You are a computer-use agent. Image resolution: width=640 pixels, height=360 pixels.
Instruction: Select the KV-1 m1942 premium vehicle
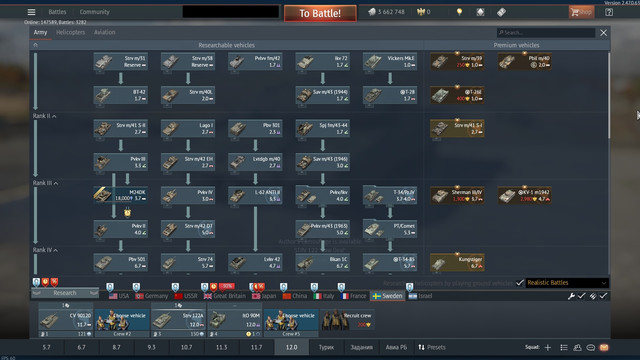pyautogui.click(x=525, y=196)
